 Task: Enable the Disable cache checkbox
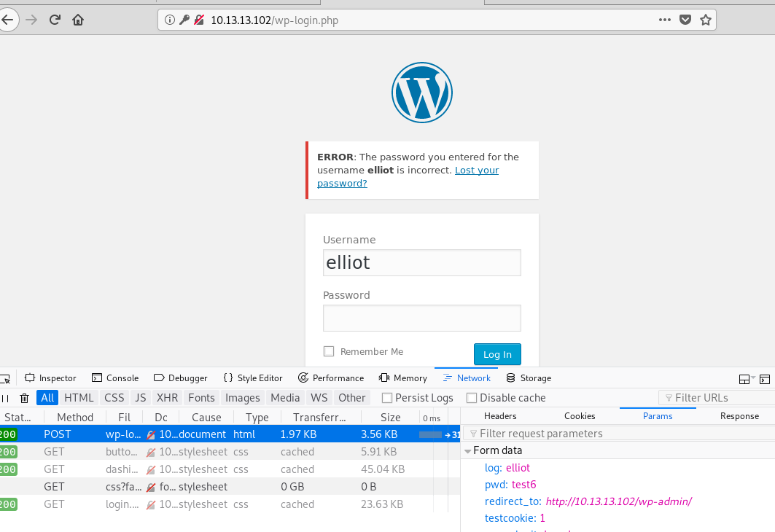[x=472, y=398]
